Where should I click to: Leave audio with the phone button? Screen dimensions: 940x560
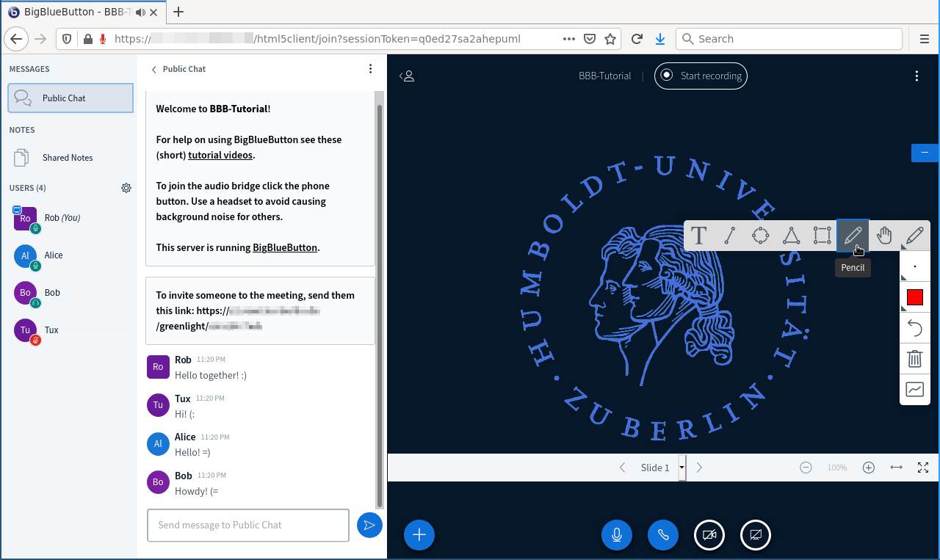tap(663, 535)
